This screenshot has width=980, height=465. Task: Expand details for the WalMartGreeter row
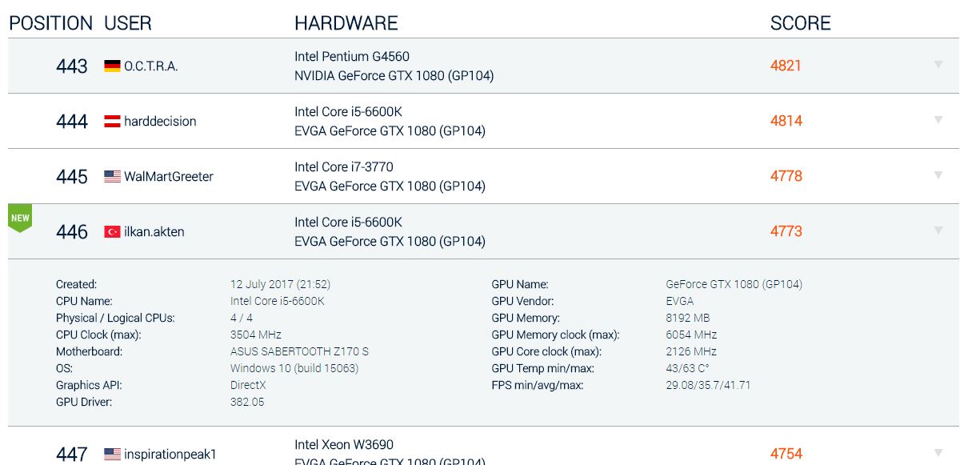pos(938,175)
